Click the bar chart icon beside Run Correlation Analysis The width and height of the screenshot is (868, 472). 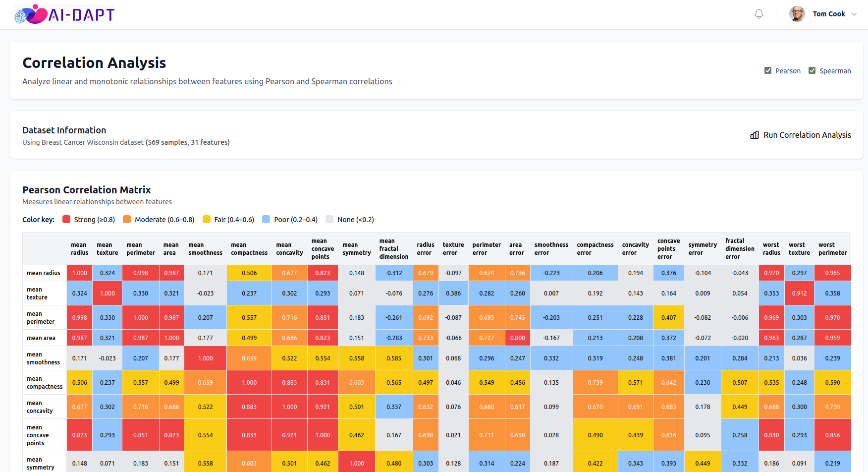(755, 135)
